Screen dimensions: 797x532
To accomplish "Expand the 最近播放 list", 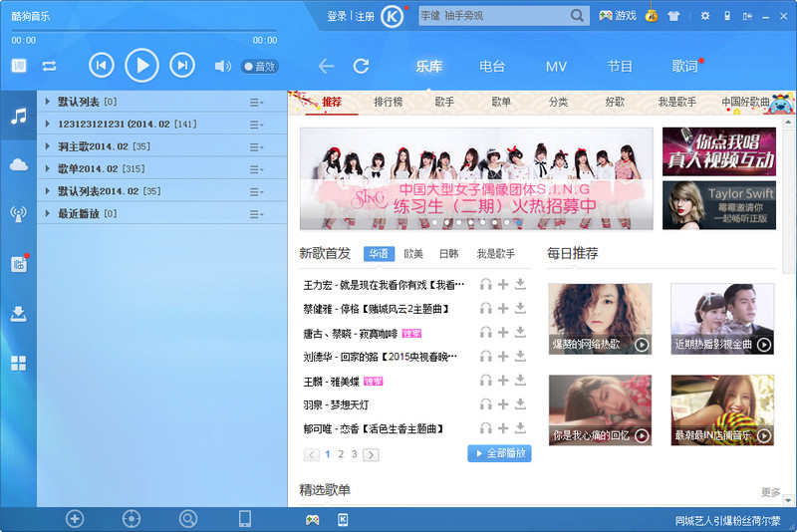I will 48,213.
